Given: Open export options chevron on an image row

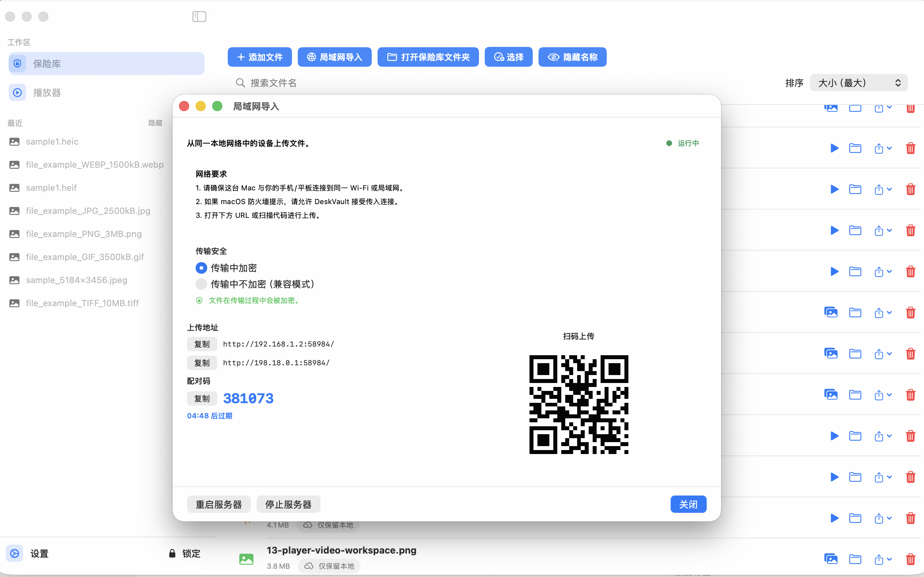Looking at the screenshot, I should pyautogui.click(x=890, y=312).
